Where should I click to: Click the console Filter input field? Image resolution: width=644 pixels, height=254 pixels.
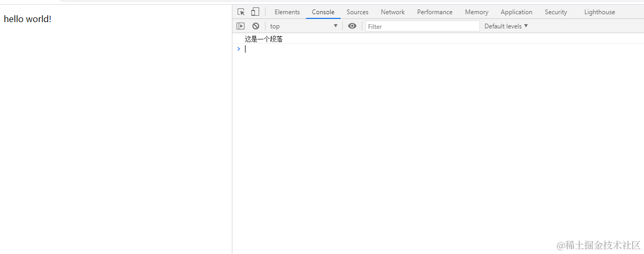(x=423, y=26)
